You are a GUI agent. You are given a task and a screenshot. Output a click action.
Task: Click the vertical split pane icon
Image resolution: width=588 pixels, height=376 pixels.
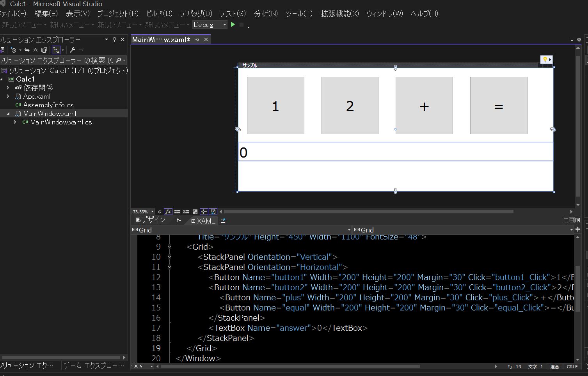pyautogui.click(x=566, y=220)
